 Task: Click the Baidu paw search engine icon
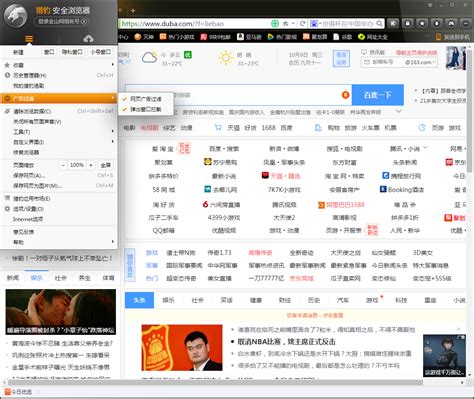point(314,24)
